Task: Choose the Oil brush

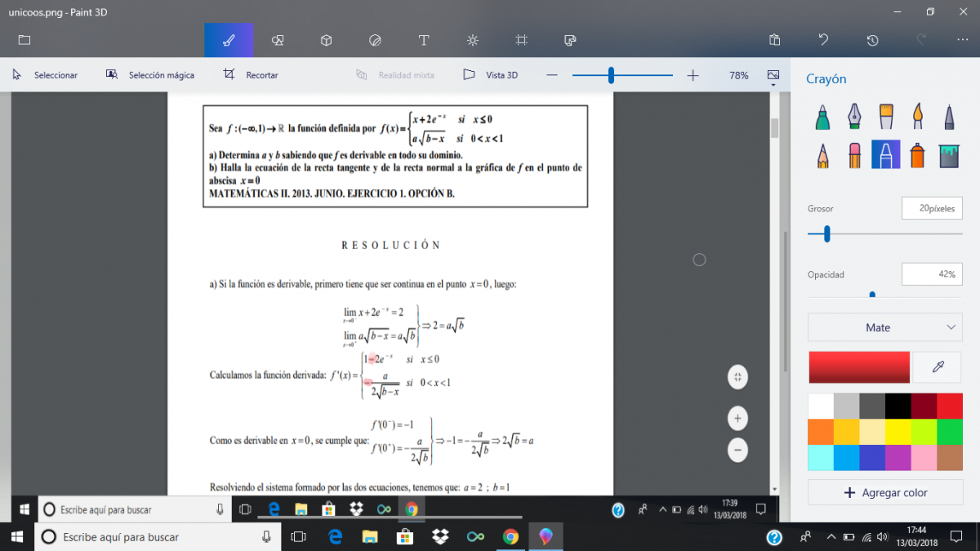Action: (x=886, y=117)
